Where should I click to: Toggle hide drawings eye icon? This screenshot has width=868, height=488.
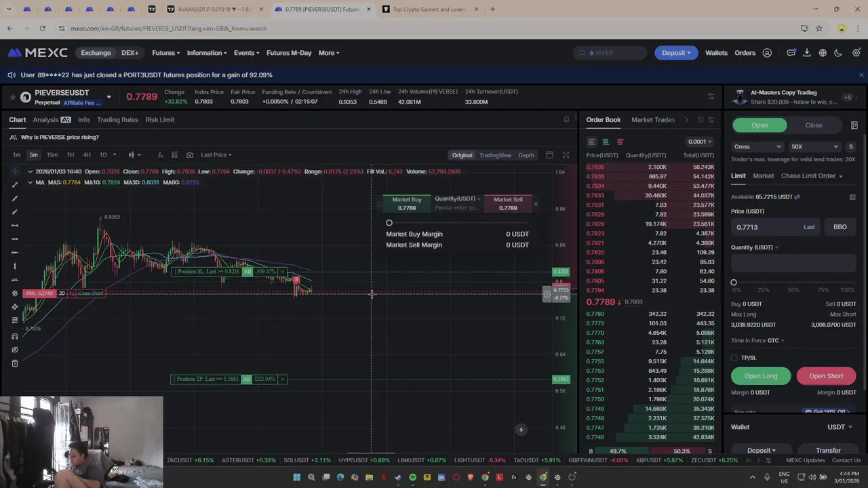click(15, 350)
